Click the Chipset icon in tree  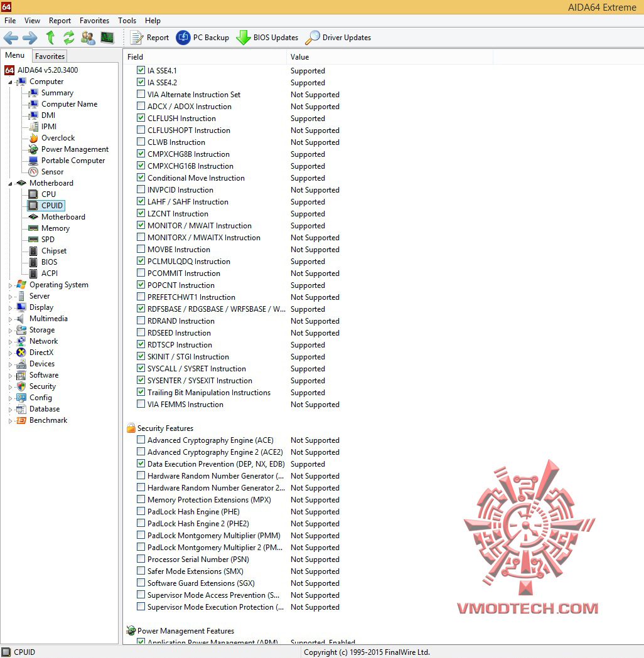point(34,250)
